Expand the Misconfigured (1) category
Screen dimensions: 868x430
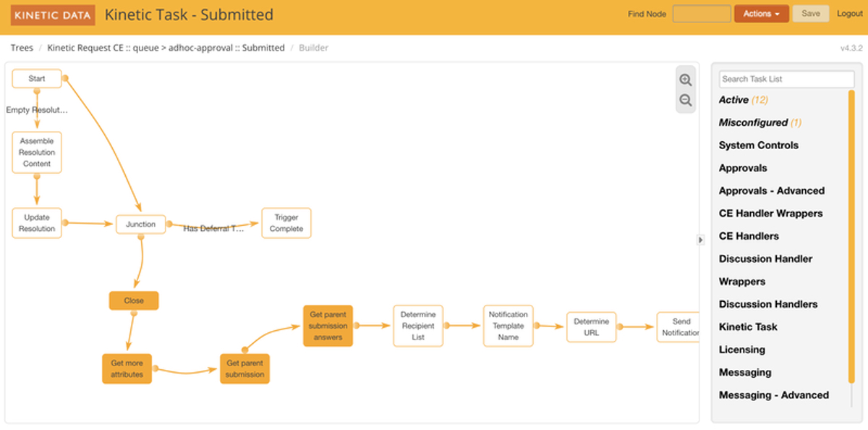coord(760,122)
